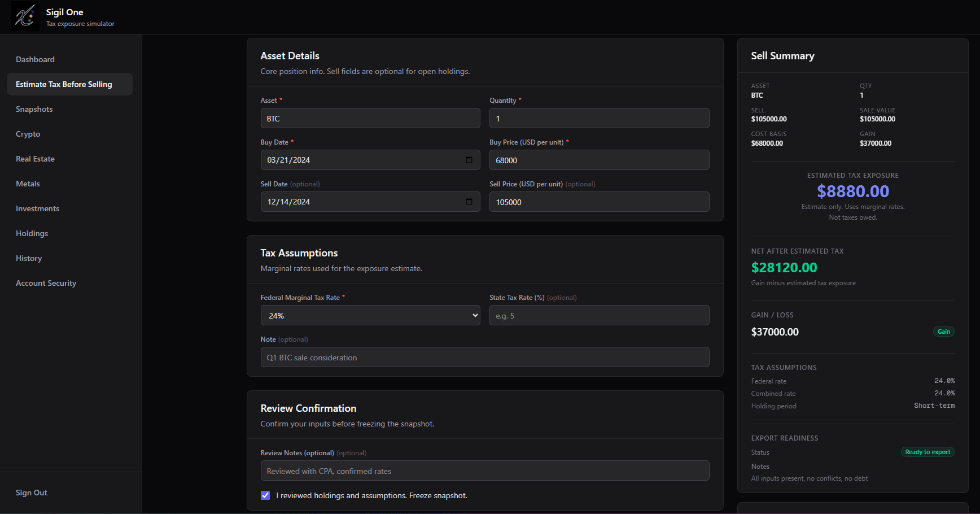
Task: Open Buy Date calendar picker icon
Action: pos(469,160)
